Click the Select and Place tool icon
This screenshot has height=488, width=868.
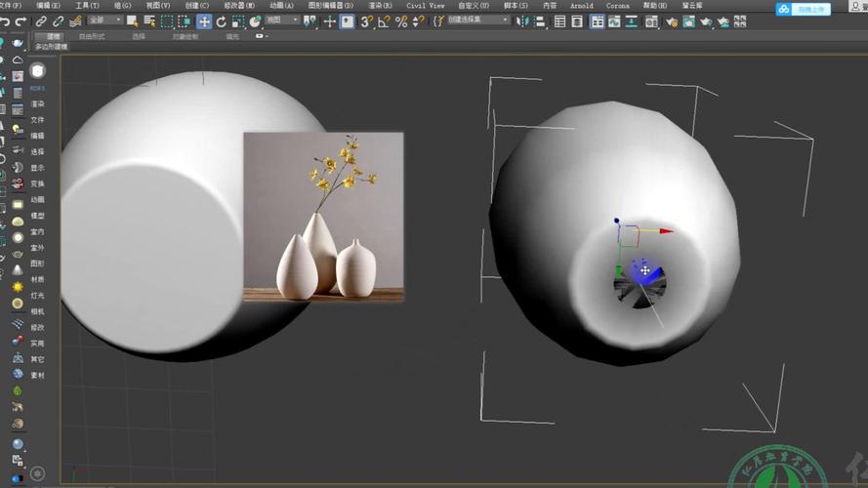click(255, 21)
